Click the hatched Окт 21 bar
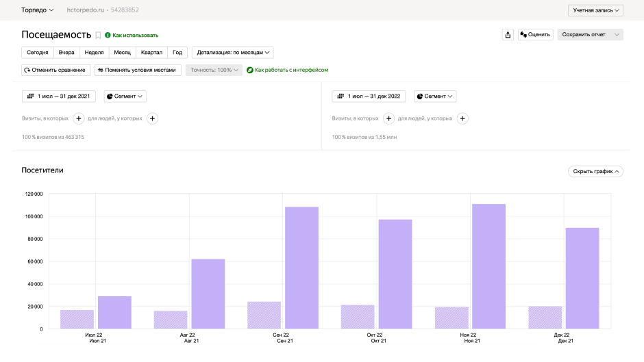The height and width of the screenshot is (362, 644). (358, 317)
